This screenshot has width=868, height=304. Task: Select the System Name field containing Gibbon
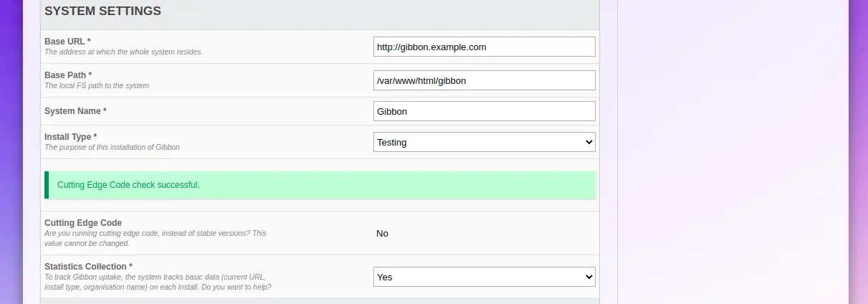click(485, 111)
